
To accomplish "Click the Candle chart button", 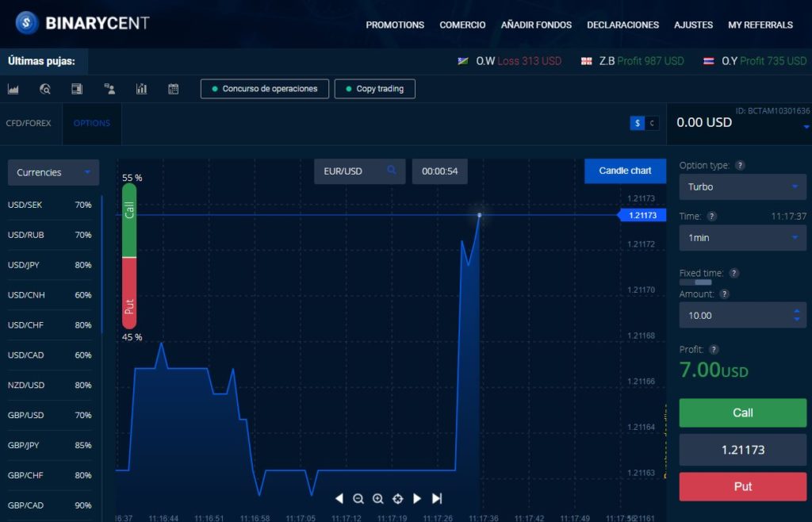I will 625,171.
